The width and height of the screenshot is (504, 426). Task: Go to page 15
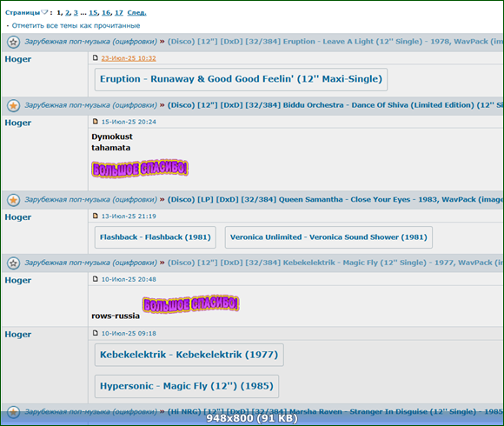pos(93,12)
